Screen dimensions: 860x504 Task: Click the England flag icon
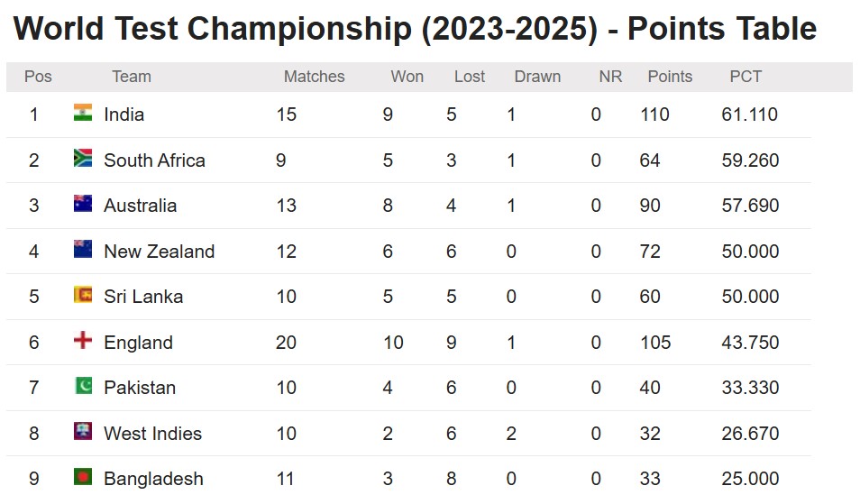point(83,341)
